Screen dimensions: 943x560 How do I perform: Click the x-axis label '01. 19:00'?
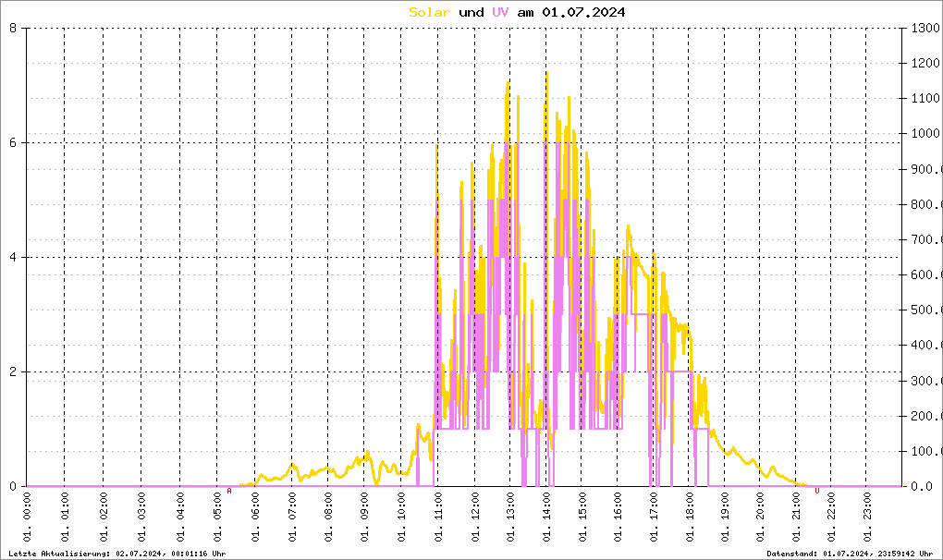[x=725, y=517]
